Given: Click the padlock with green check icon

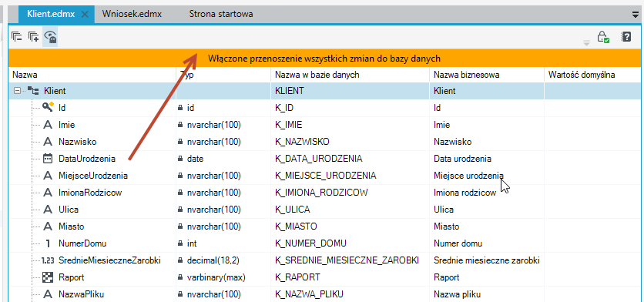Looking at the screenshot, I should (603, 36).
